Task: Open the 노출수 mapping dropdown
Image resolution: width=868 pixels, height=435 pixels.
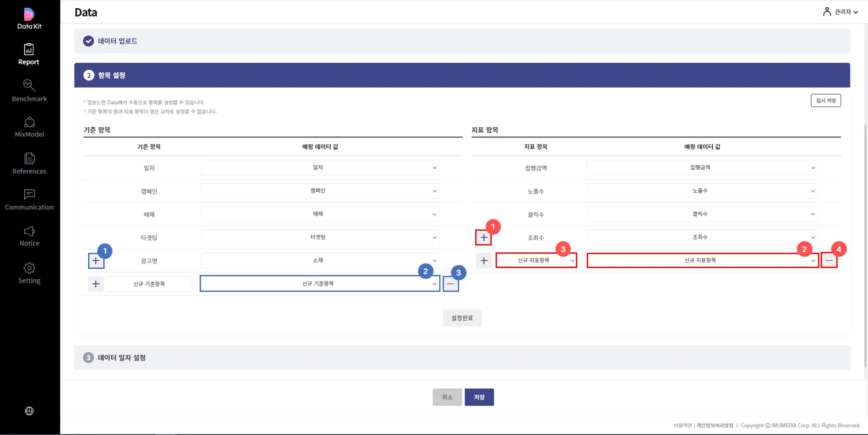Action: tap(702, 191)
